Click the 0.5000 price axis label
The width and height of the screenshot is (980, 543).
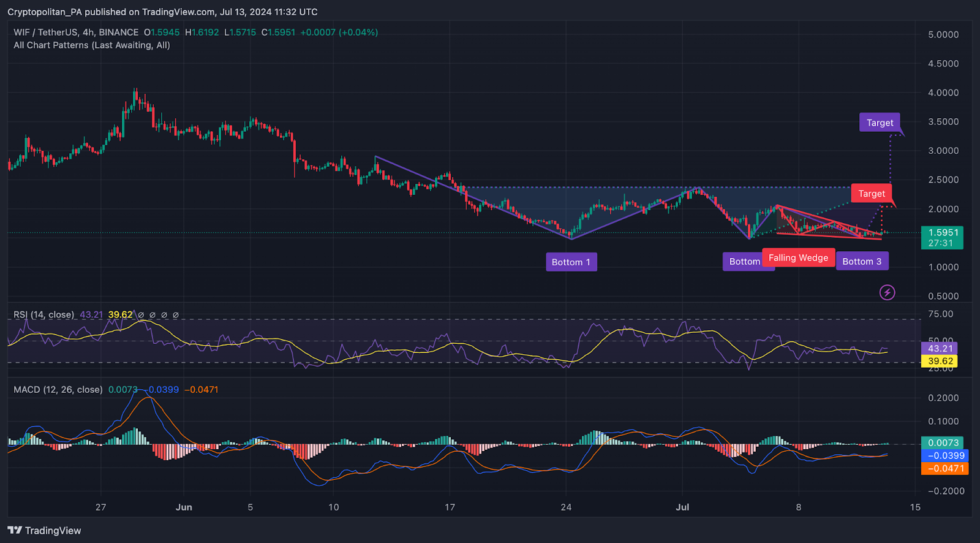[943, 296]
